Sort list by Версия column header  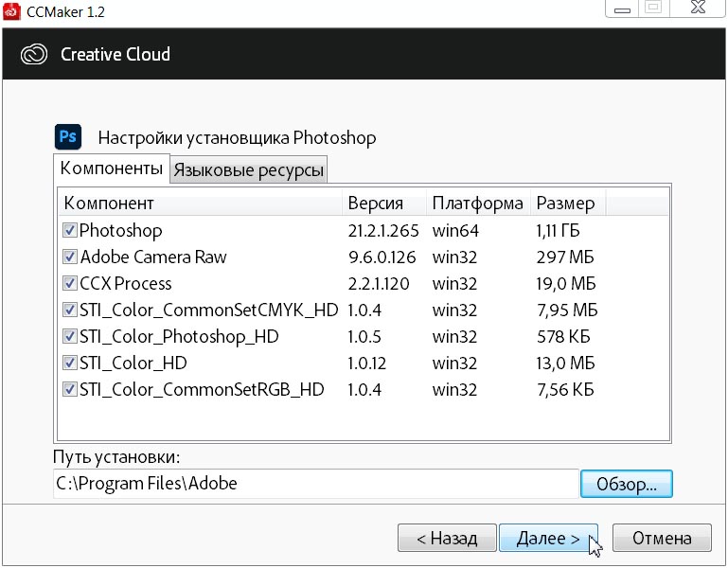coord(383,204)
